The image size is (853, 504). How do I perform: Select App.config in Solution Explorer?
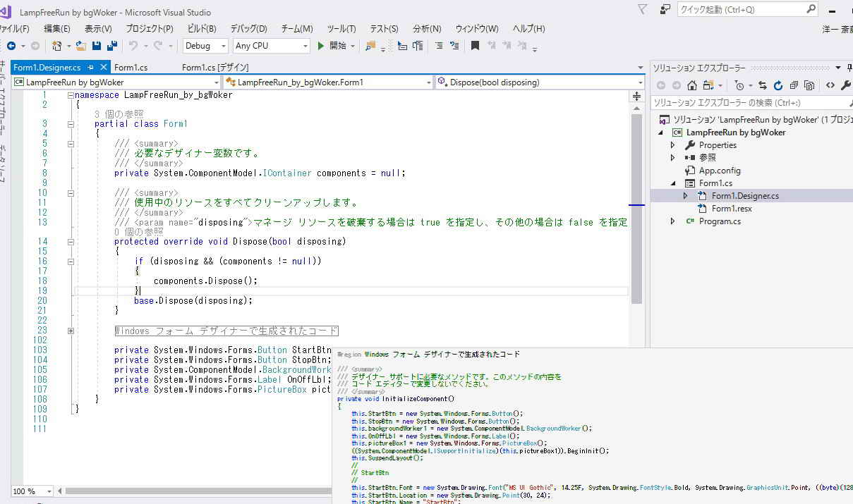(x=720, y=171)
